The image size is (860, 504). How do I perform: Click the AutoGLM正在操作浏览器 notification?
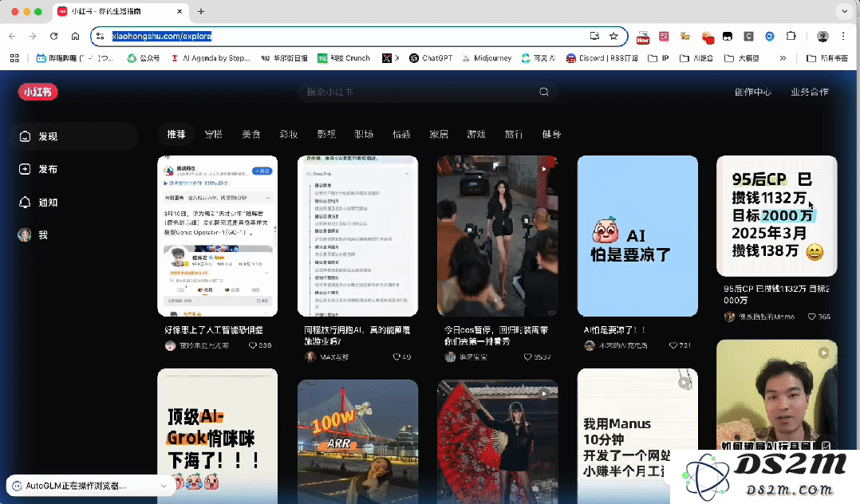coord(91,486)
